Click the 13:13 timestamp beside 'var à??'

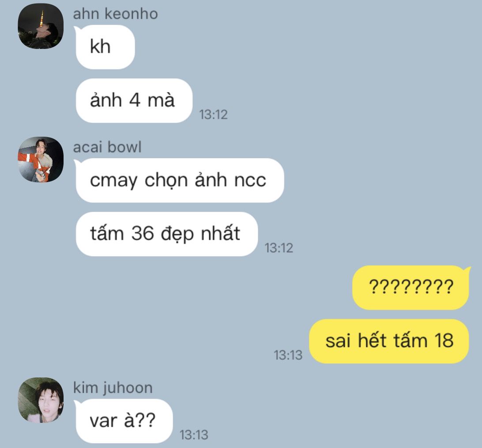click(x=194, y=435)
